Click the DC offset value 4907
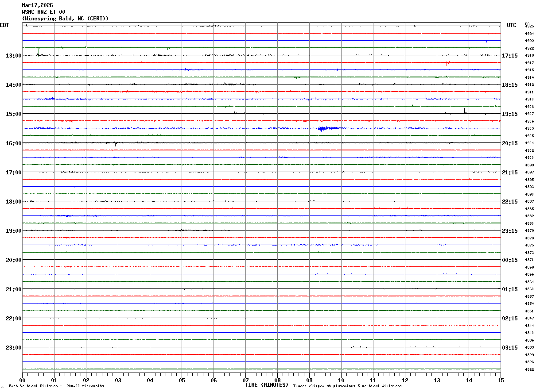This screenshot has width=536, height=392. (x=529, y=114)
